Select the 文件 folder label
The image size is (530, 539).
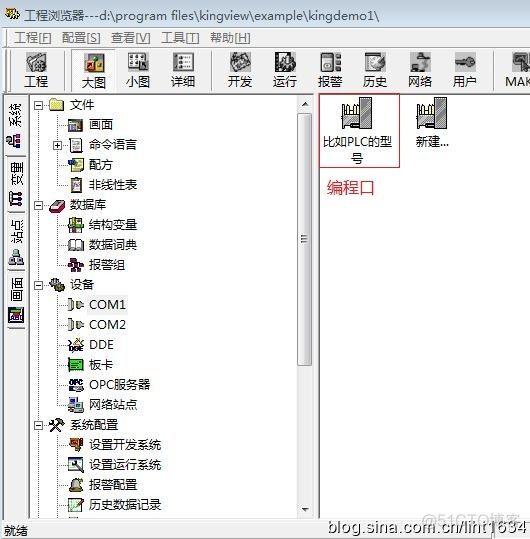click(82, 105)
